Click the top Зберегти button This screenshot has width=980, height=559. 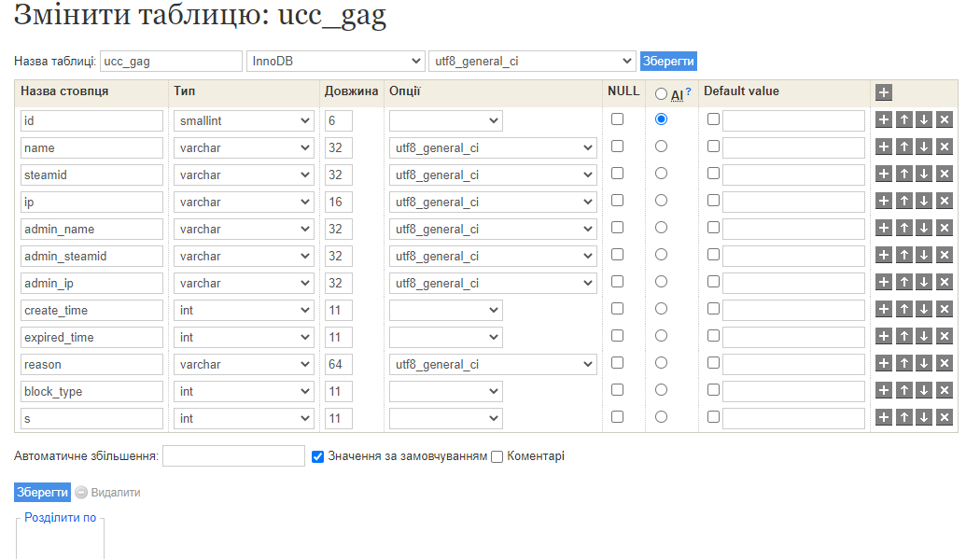pyautogui.click(x=668, y=62)
